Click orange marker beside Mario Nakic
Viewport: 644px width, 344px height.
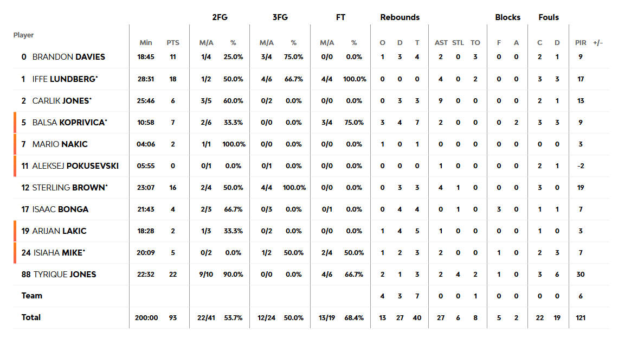tap(15, 144)
